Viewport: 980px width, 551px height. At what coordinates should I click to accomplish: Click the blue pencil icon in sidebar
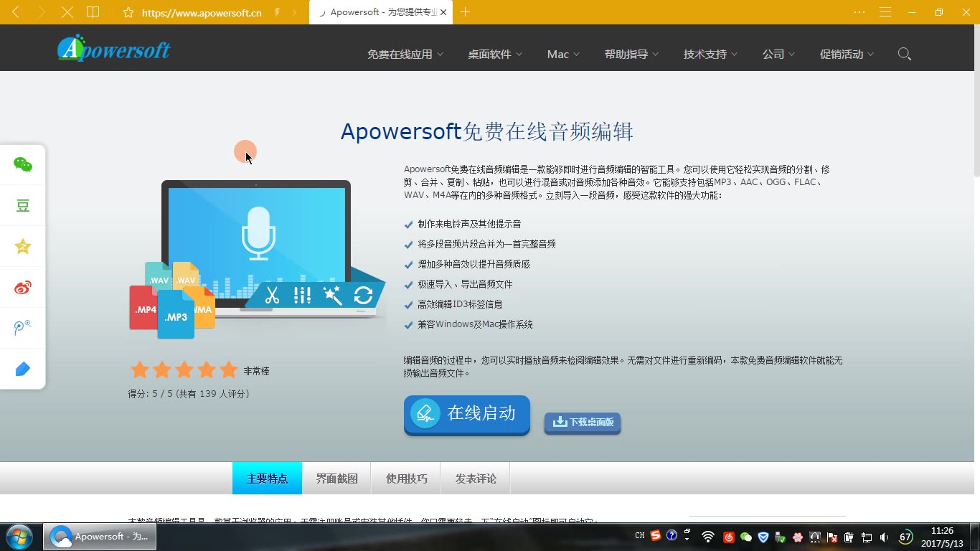click(23, 369)
